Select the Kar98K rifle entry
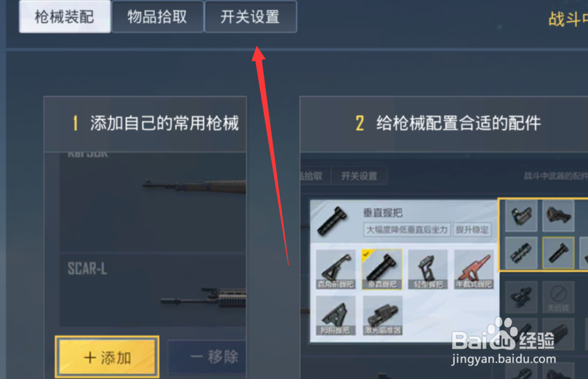This screenshot has width=588, height=379. pyautogui.click(x=153, y=202)
